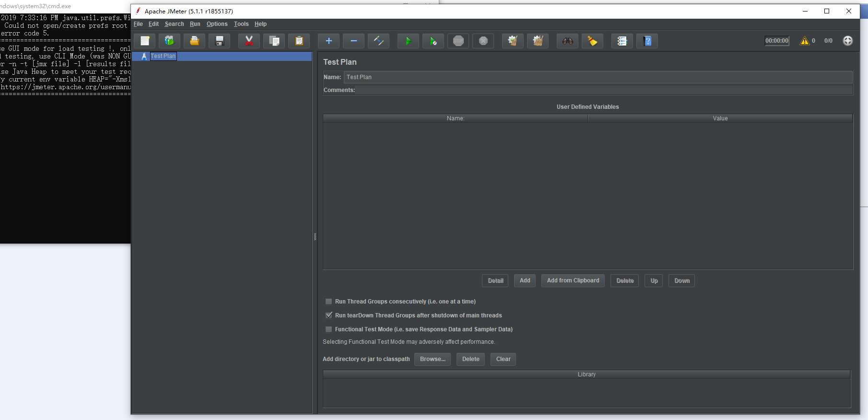Shutdown the test threads

[x=483, y=41]
